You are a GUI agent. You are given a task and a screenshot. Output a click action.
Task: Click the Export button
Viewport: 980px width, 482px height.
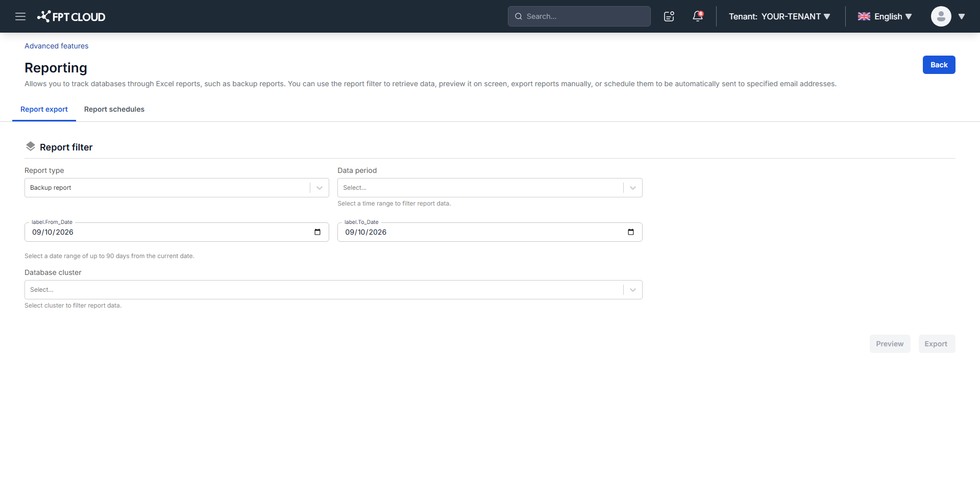coord(936,344)
